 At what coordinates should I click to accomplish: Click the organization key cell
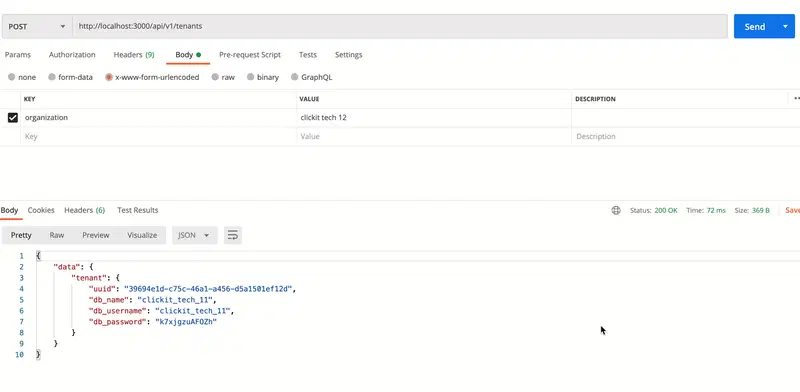[x=159, y=117]
